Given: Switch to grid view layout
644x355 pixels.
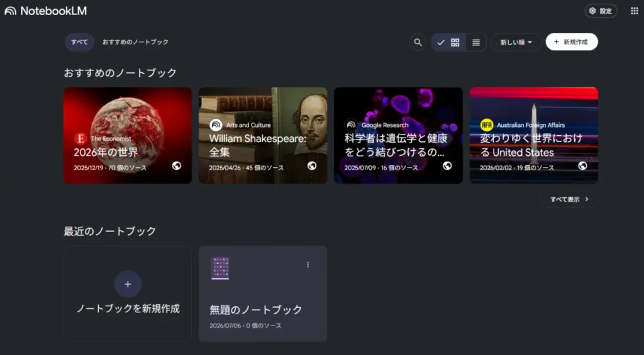Looking at the screenshot, I should [448, 42].
